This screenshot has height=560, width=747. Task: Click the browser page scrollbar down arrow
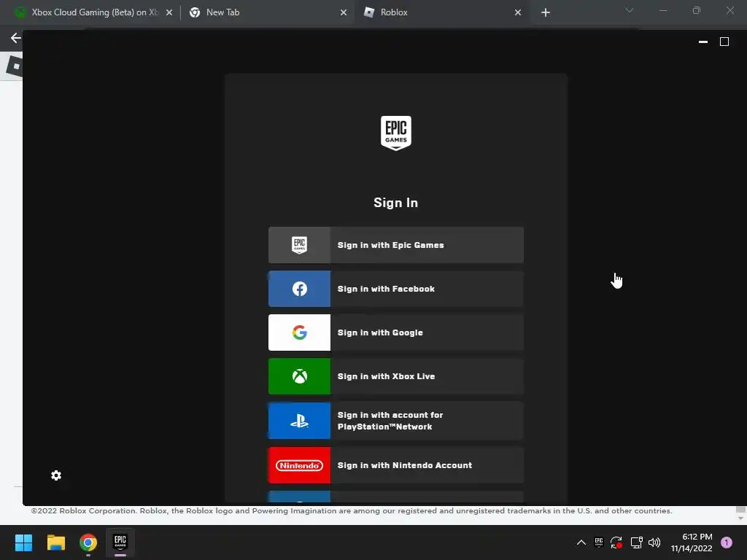[740, 518]
